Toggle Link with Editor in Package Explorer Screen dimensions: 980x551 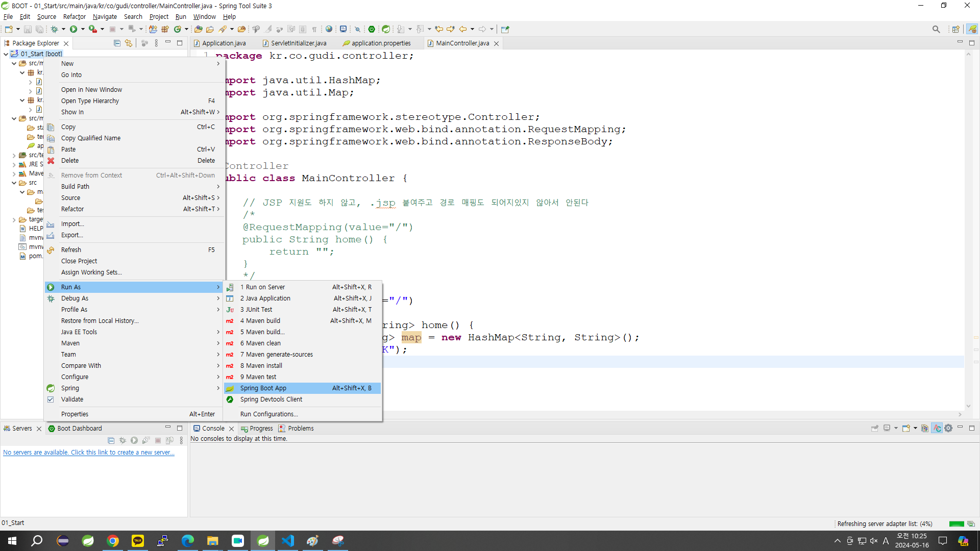tap(129, 43)
